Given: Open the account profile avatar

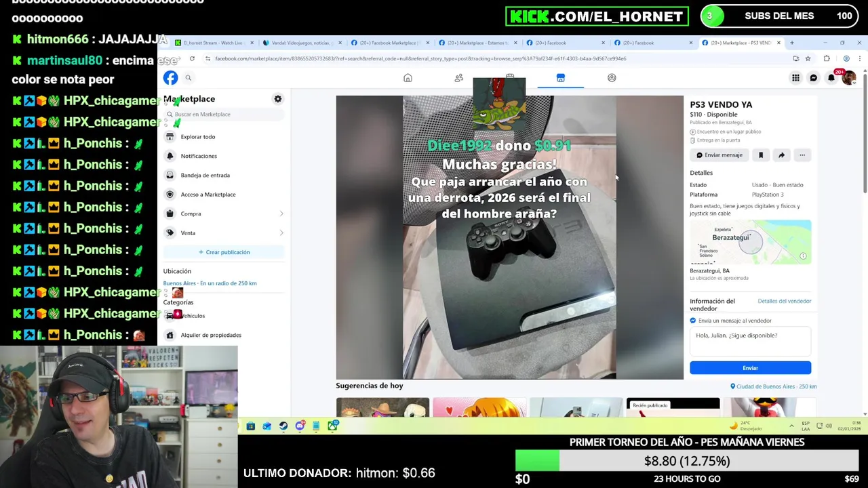Looking at the screenshot, I should click(849, 78).
